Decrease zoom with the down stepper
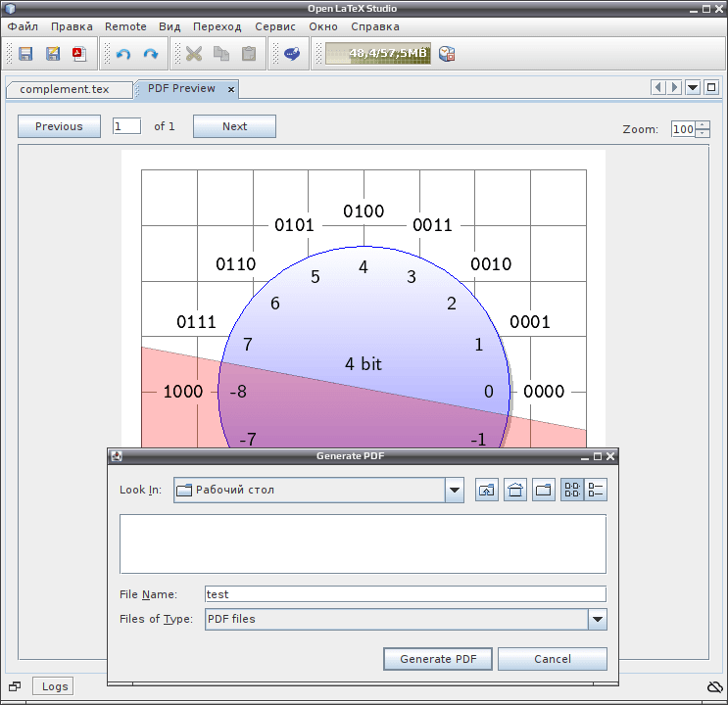Viewport: 728px width, 705px height. tap(703, 134)
